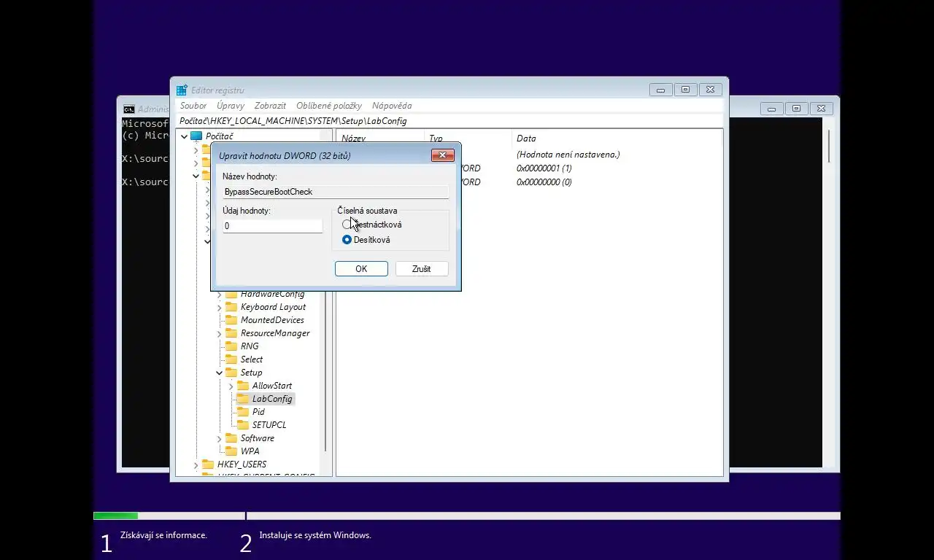Collapse the Setup key
Viewport: 934px width, 560px height.
(x=219, y=373)
